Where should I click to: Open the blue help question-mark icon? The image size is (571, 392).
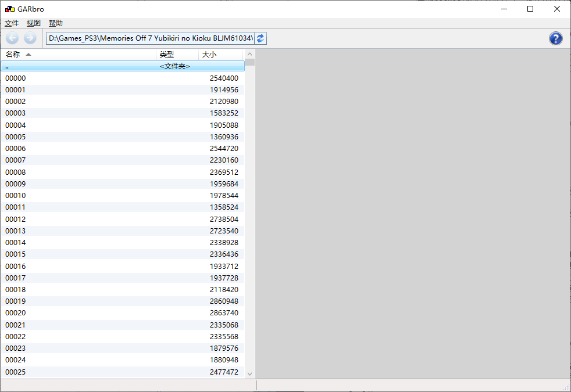pyautogui.click(x=556, y=38)
